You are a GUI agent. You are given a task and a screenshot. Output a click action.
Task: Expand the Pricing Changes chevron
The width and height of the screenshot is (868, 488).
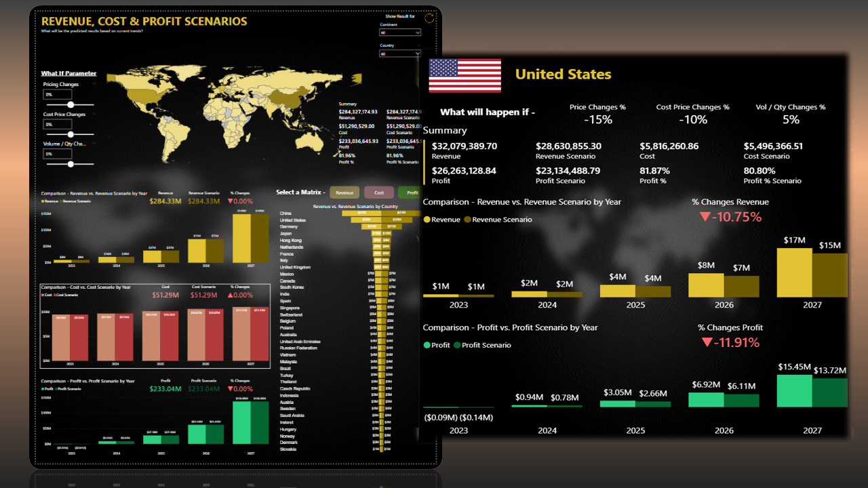[93, 84]
